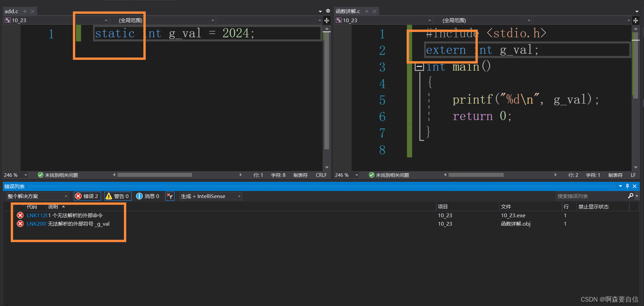Open the left pane tab settings gear
The image size is (644, 306).
[x=328, y=11]
